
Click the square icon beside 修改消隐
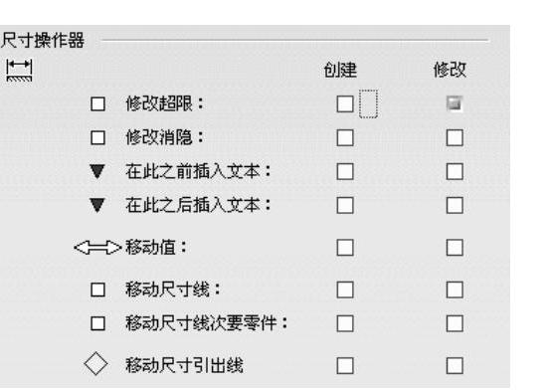pos(97,137)
